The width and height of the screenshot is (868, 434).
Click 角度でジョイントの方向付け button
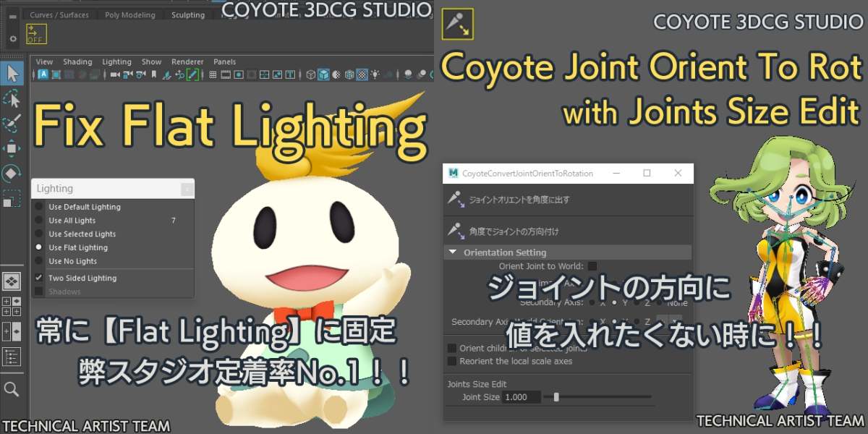(567, 231)
